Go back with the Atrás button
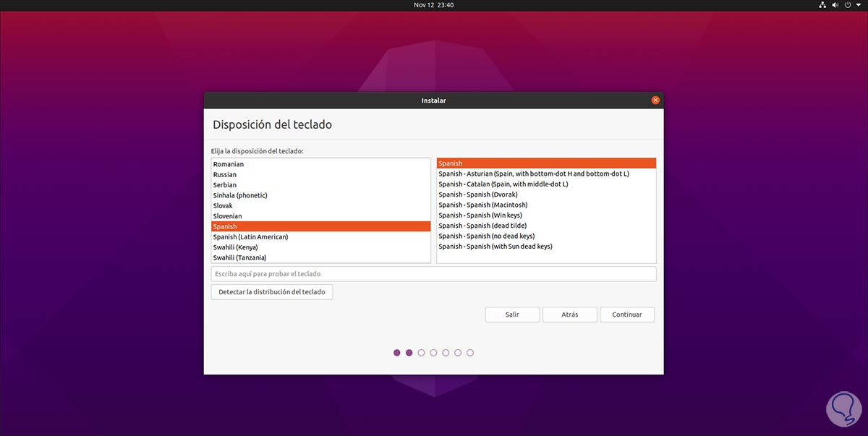 click(x=570, y=315)
